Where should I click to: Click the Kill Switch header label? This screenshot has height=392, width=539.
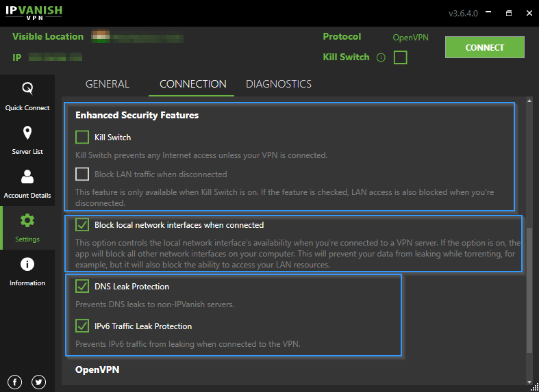pos(346,57)
